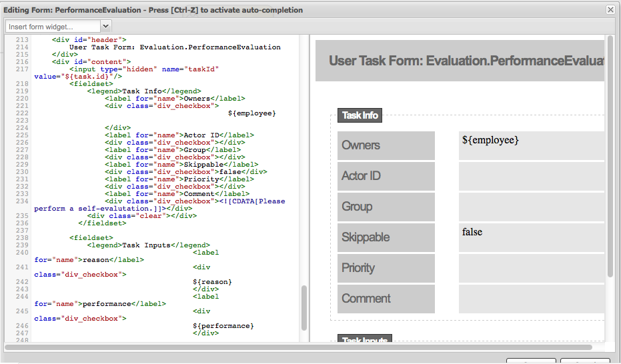
Task: Select the Group label in preview
Action: click(x=386, y=207)
